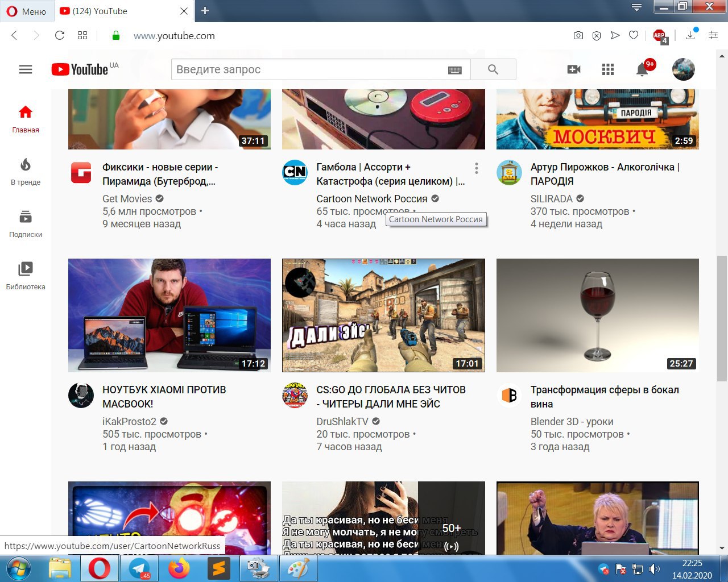Open the ABP extension icon
This screenshot has height=582, width=728.
pos(660,36)
